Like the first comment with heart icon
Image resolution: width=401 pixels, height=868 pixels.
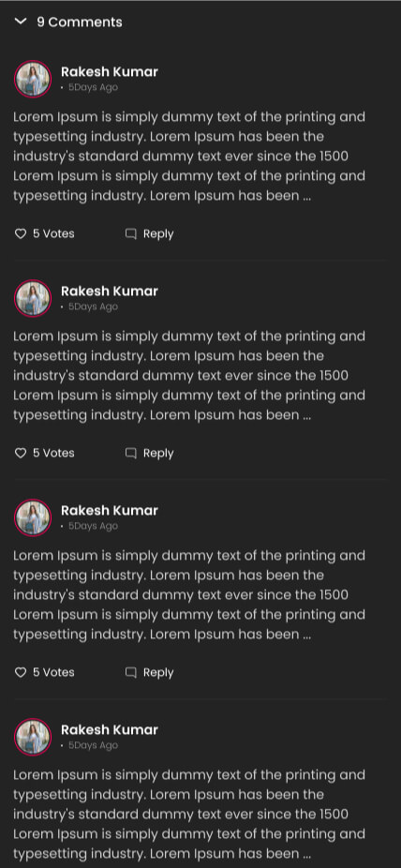pos(21,234)
